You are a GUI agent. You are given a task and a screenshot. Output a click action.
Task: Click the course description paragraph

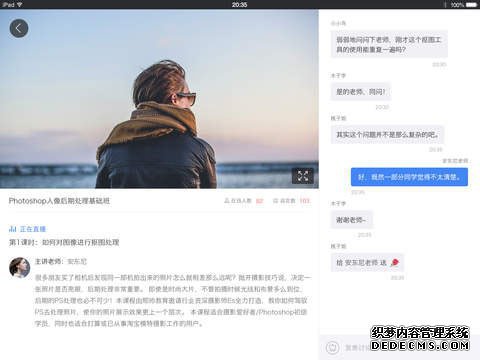173,300
